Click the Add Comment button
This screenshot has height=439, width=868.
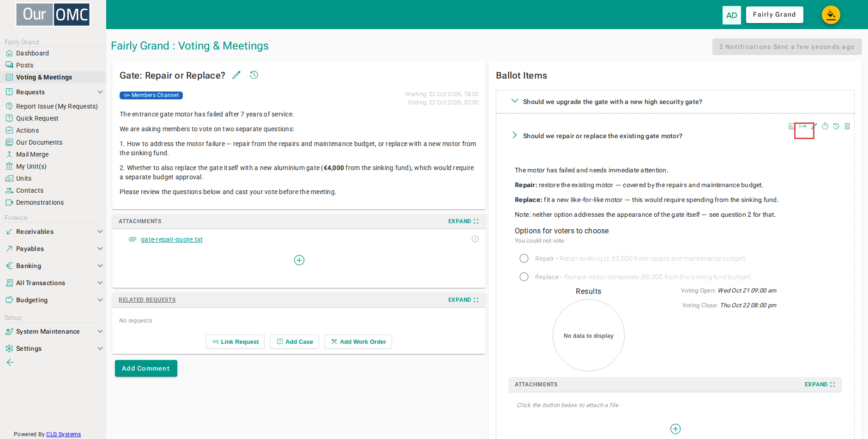pos(146,368)
